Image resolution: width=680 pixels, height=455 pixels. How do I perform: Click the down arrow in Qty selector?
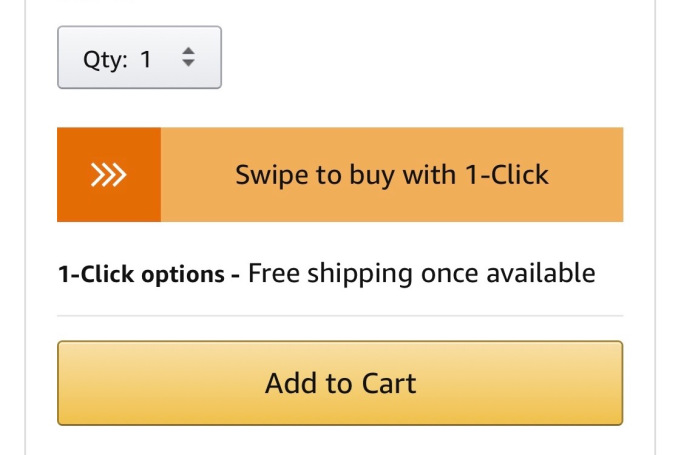pos(187,65)
